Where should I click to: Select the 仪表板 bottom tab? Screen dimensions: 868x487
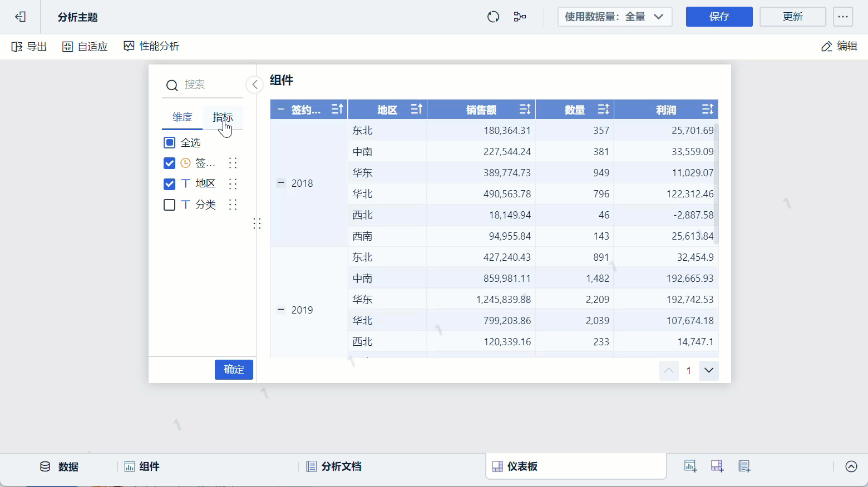[576, 466]
